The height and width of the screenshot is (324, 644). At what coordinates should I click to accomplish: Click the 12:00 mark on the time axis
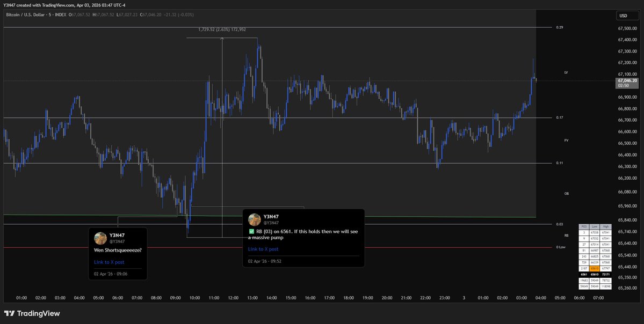tap(233, 298)
